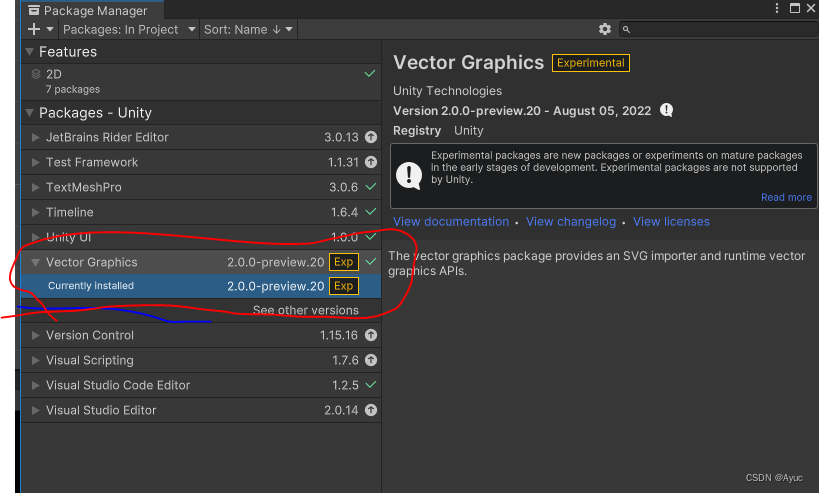Open the Sort: Name dropdown
Viewport: 819px width, 493px height.
pos(248,29)
